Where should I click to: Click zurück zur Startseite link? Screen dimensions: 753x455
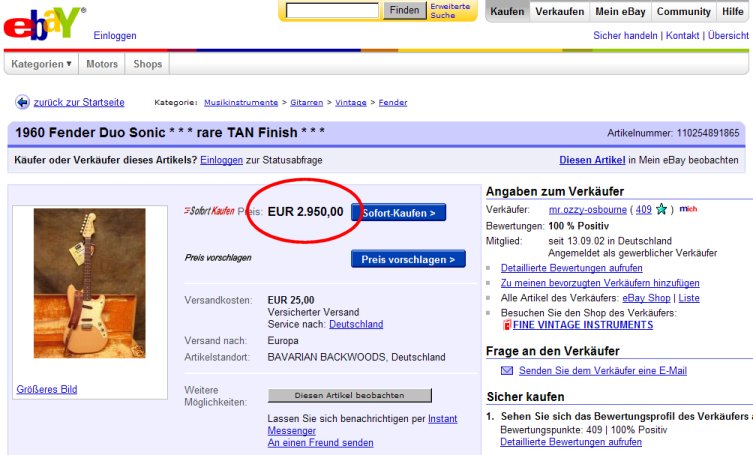coord(79,102)
